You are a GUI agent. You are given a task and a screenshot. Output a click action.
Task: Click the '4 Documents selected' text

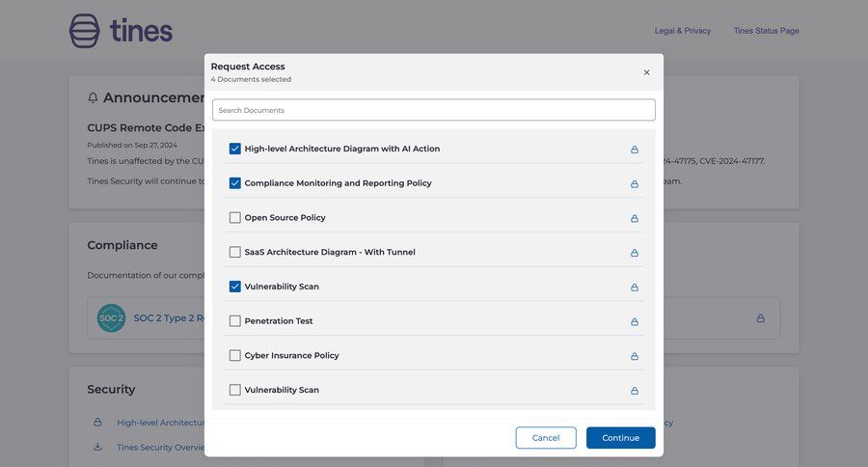pyautogui.click(x=251, y=79)
